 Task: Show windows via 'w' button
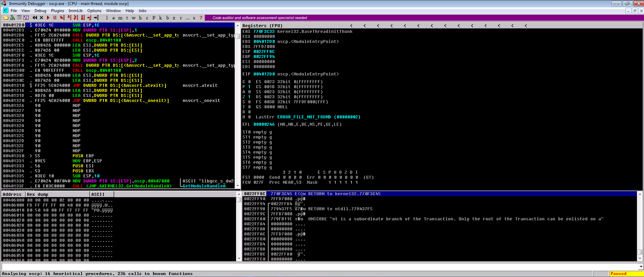click(134, 18)
